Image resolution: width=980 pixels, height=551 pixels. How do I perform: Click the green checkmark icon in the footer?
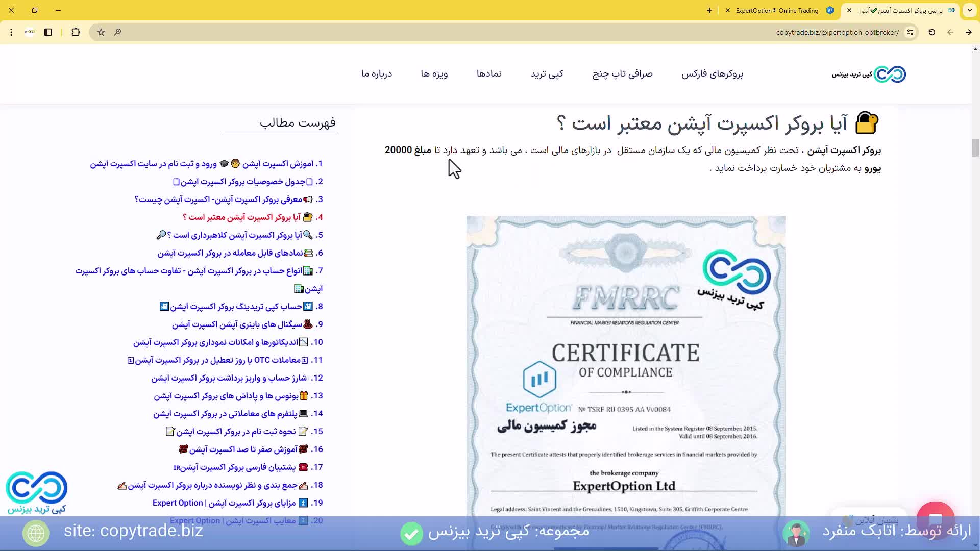(x=411, y=533)
